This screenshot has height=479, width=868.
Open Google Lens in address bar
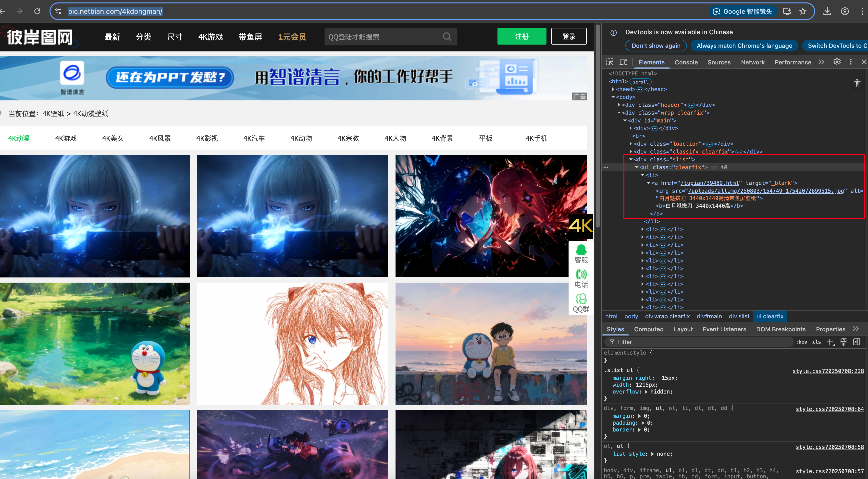743,12
